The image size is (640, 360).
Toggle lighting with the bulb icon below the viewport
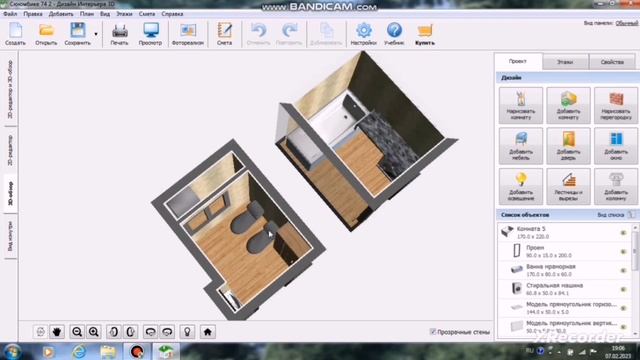tap(187, 332)
